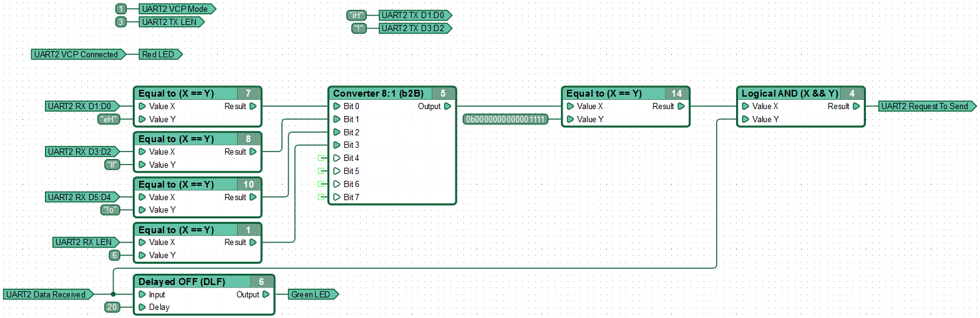This screenshot has width=980, height=318.
Task: Click the unconnected Bit 4 stub marker
Action: pos(321,158)
